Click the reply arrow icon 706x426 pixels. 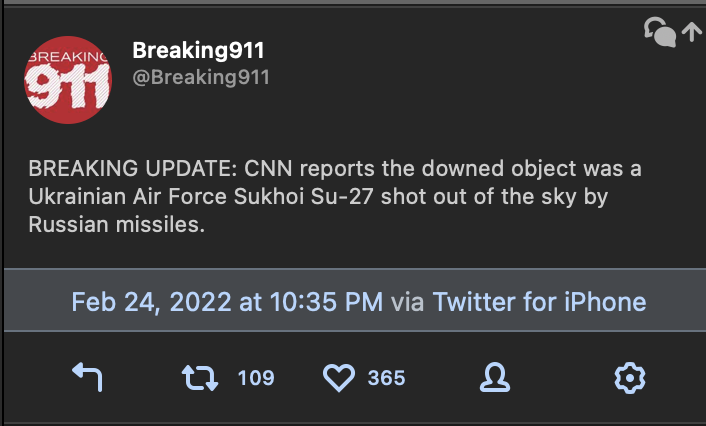88,377
